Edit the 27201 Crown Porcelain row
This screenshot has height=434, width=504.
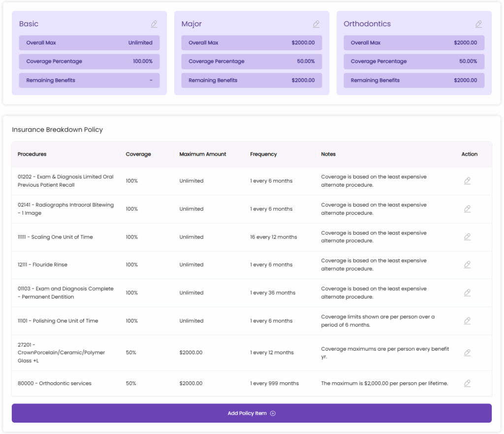[467, 353]
